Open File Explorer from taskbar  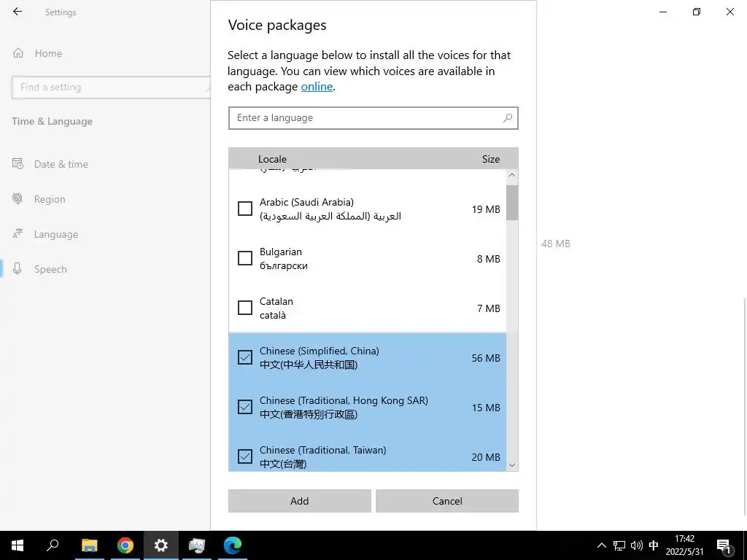pos(89,545)
